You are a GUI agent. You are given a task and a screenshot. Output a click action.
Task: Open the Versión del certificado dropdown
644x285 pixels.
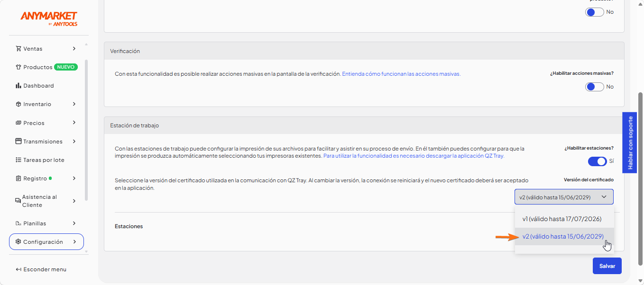coord(564,197)
